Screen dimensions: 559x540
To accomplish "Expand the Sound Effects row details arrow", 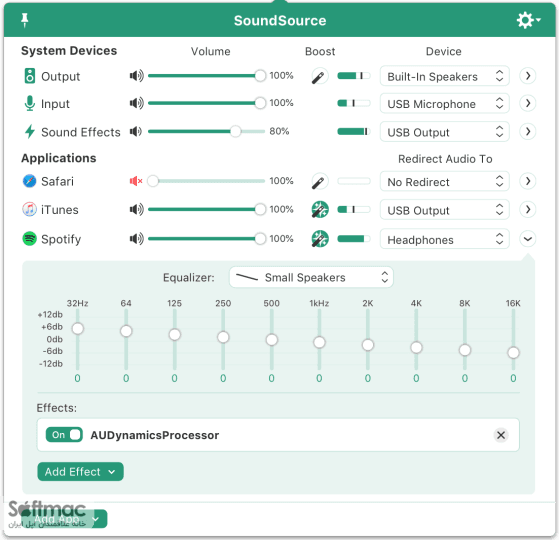I will point(528,132).
